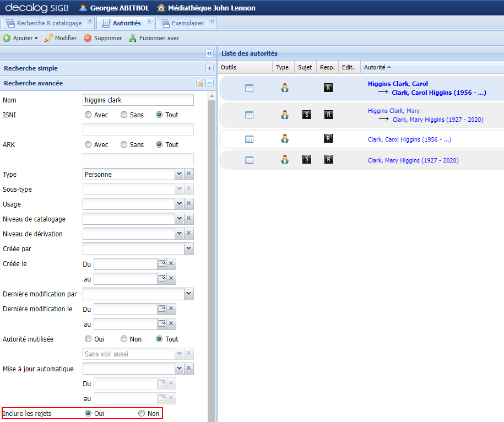Open the Sans voir aussi dropdown
Viewport: 504px width, 422px height.
coord(178,353)
